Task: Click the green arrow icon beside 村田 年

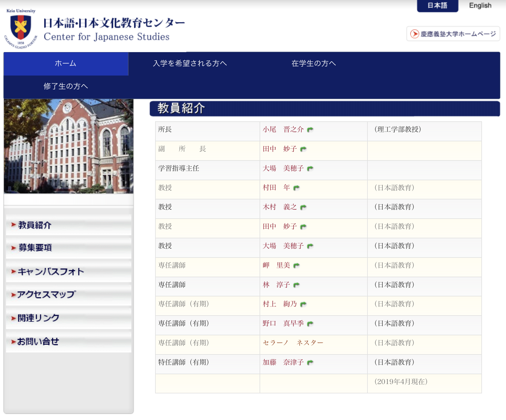Action: (297, 188)
